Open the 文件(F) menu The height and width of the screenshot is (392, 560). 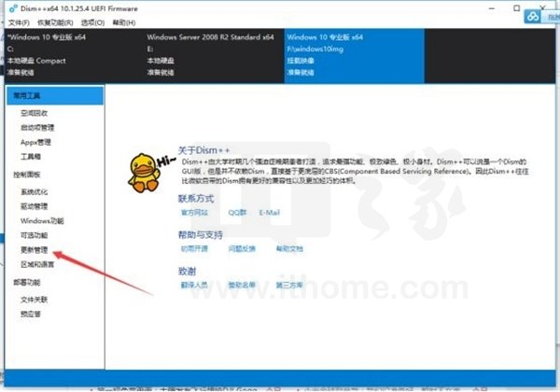pos(19,22)
